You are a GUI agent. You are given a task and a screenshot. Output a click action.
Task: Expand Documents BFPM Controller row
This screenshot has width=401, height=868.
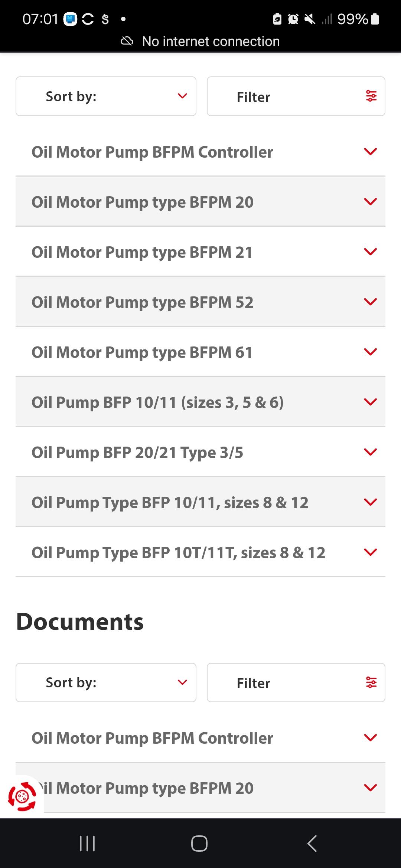200,738
